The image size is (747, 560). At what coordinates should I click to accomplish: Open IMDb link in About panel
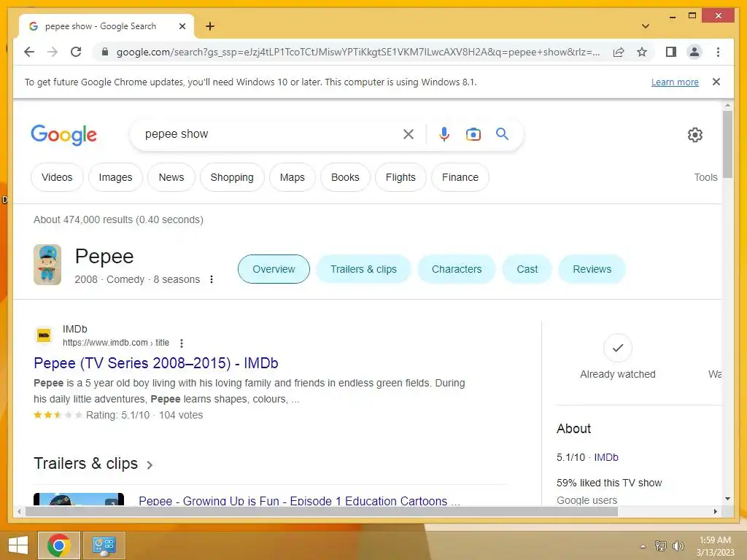(x=606, y=457)
